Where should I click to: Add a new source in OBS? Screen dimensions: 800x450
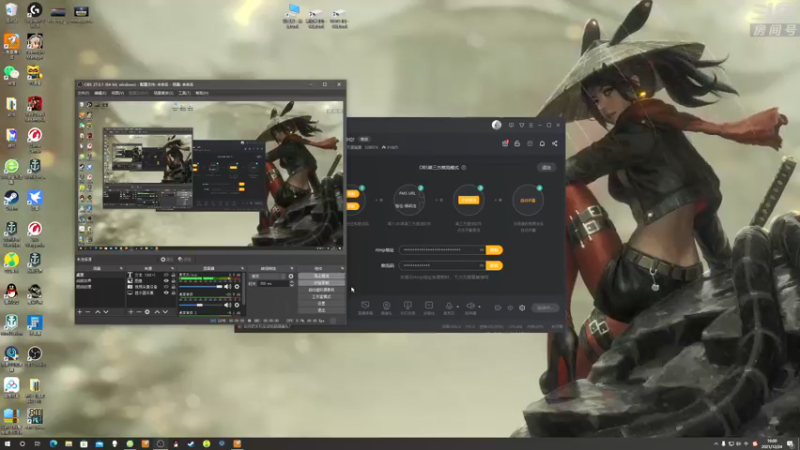coord(131,312)
